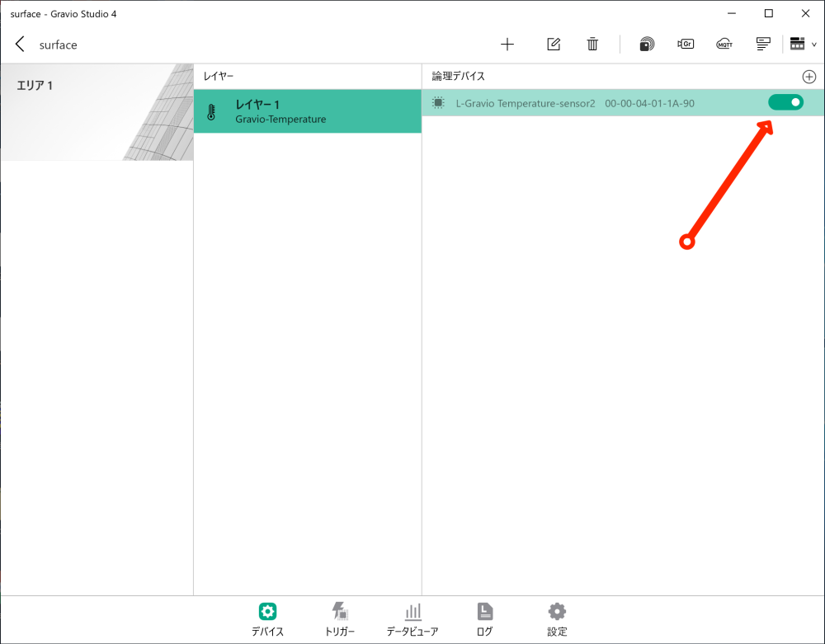Click the chip icon beside L-Gravio Temperature-sensor2

coord(438,103)
